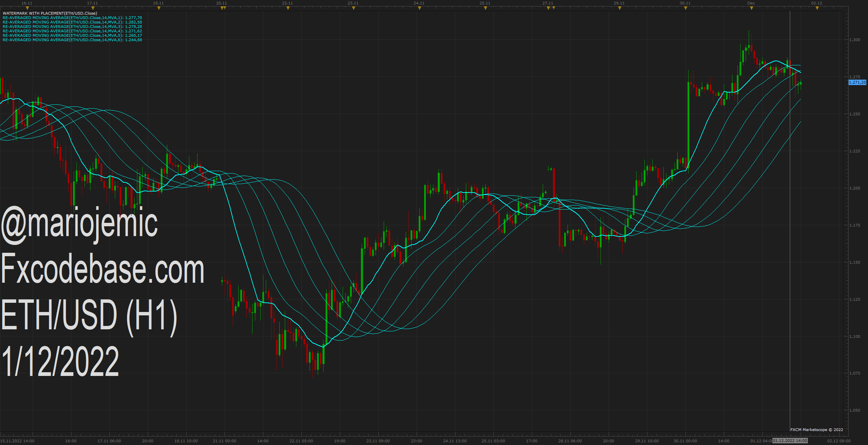Click the 29.11 day separator triangle marker

point(620,9)
